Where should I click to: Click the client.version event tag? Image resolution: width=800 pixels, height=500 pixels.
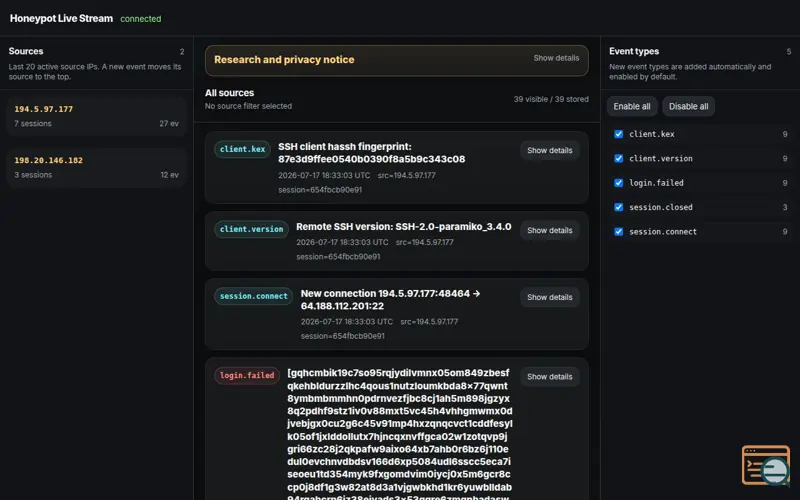pos(252,230)
